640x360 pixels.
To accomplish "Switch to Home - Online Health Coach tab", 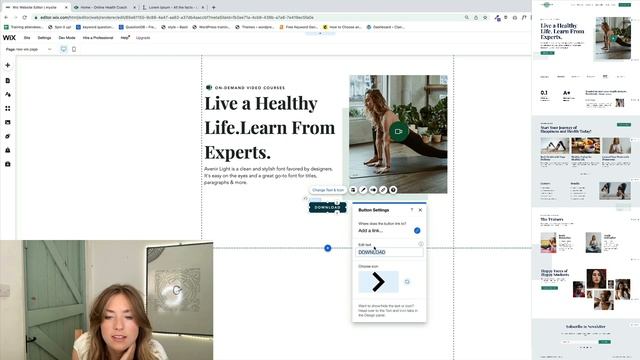I will pyautogui.click(x=103, y=7).
